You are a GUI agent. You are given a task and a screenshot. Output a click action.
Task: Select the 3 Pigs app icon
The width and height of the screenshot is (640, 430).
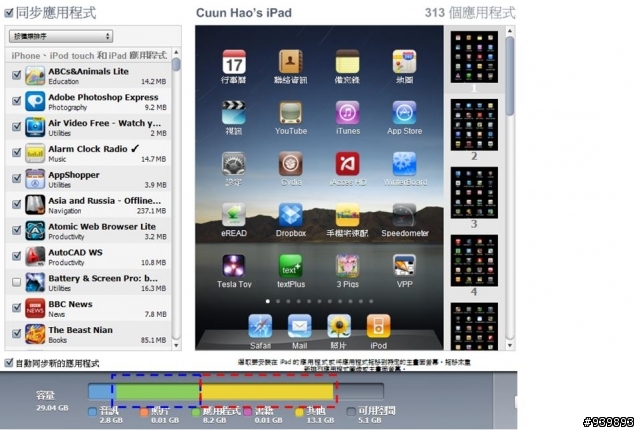(347, 266)
